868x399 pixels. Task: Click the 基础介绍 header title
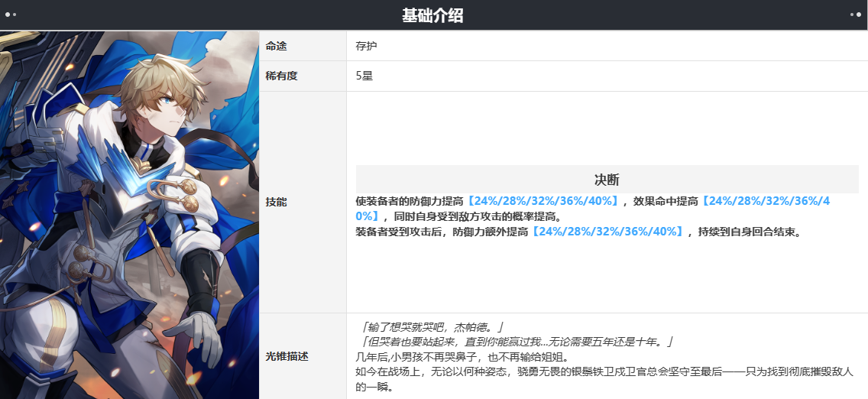[432, 15]
